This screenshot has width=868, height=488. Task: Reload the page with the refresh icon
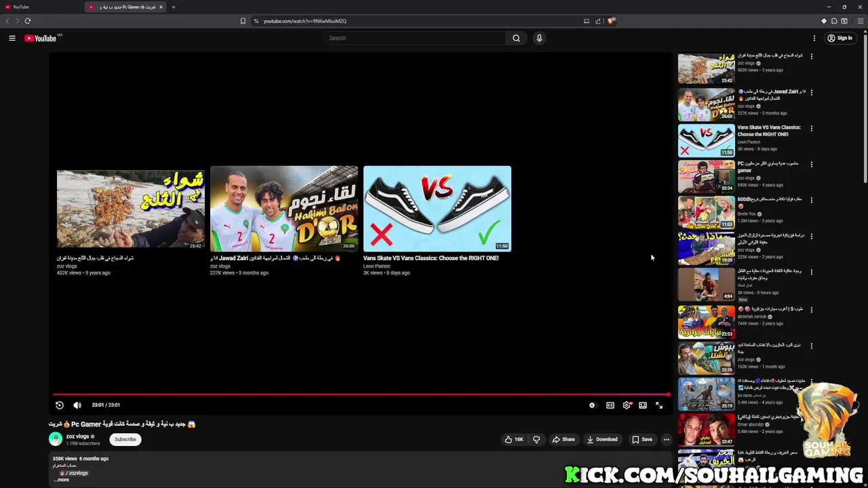(28, 21)
